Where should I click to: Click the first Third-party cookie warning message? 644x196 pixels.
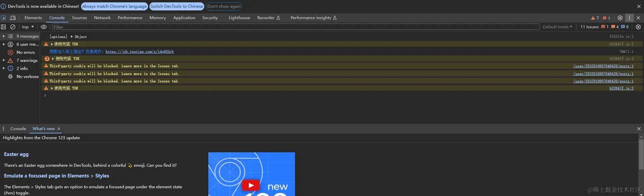114,66
